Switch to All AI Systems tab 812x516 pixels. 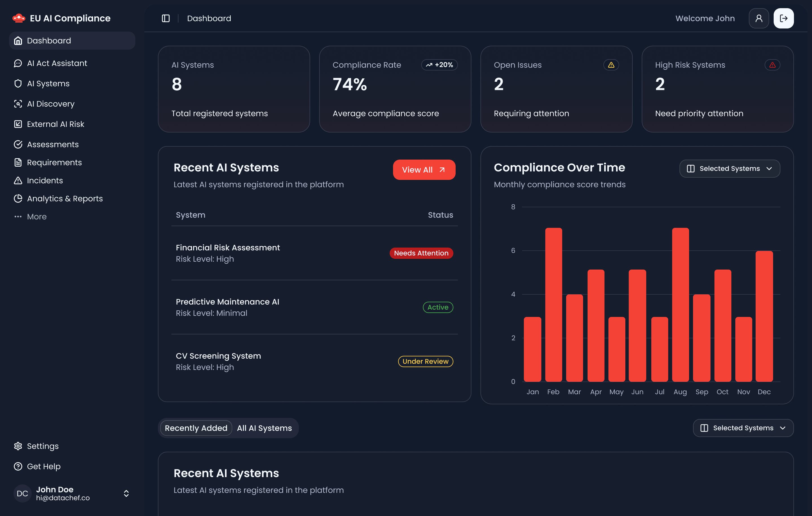(x=264, y=428)
